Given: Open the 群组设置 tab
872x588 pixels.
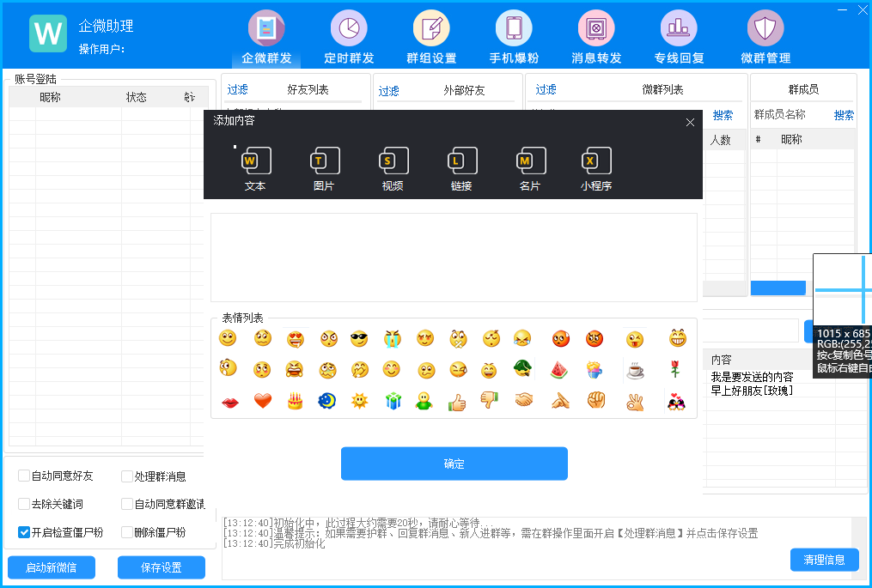Looking at the screenshot, I should 431,39.
